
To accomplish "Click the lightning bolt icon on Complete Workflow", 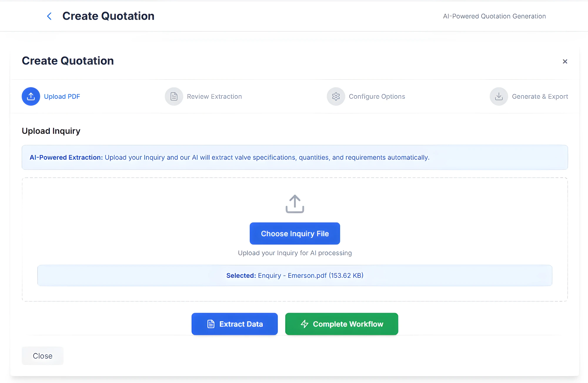I will point(305,324).
